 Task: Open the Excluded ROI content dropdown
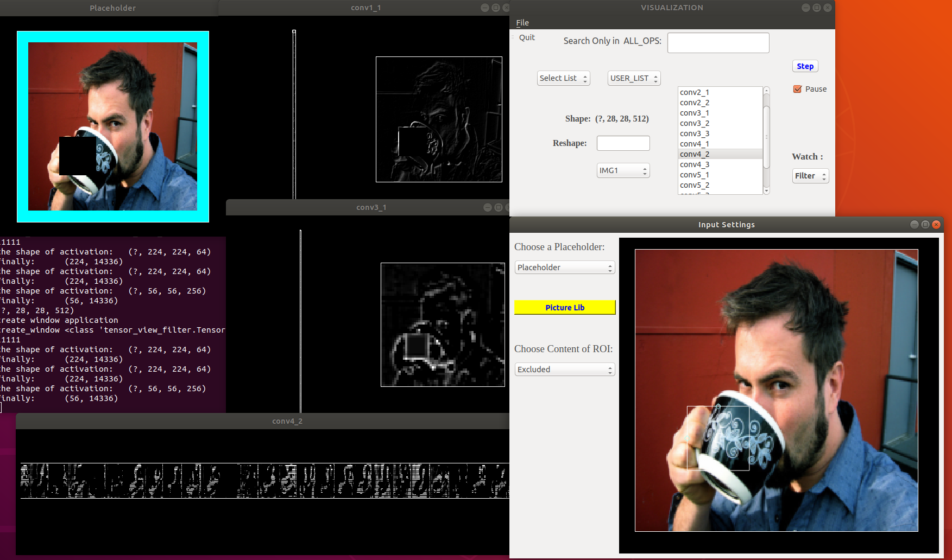pos(564,370)
